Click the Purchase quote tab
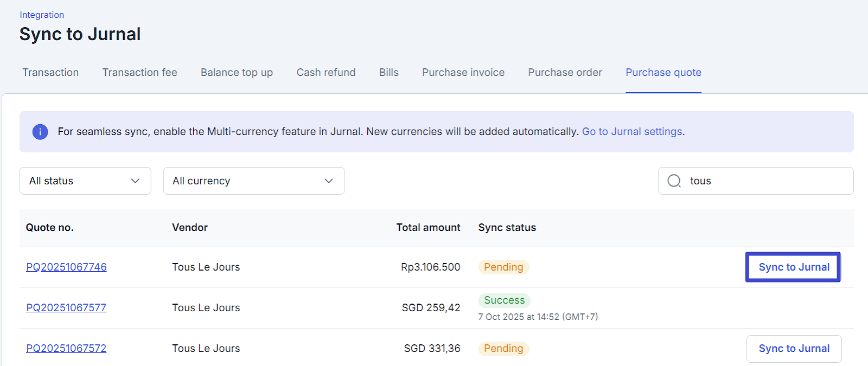 click(663, 73)
